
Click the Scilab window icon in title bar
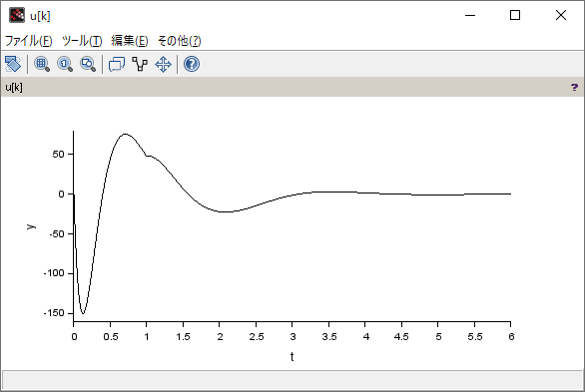point(17,15)
